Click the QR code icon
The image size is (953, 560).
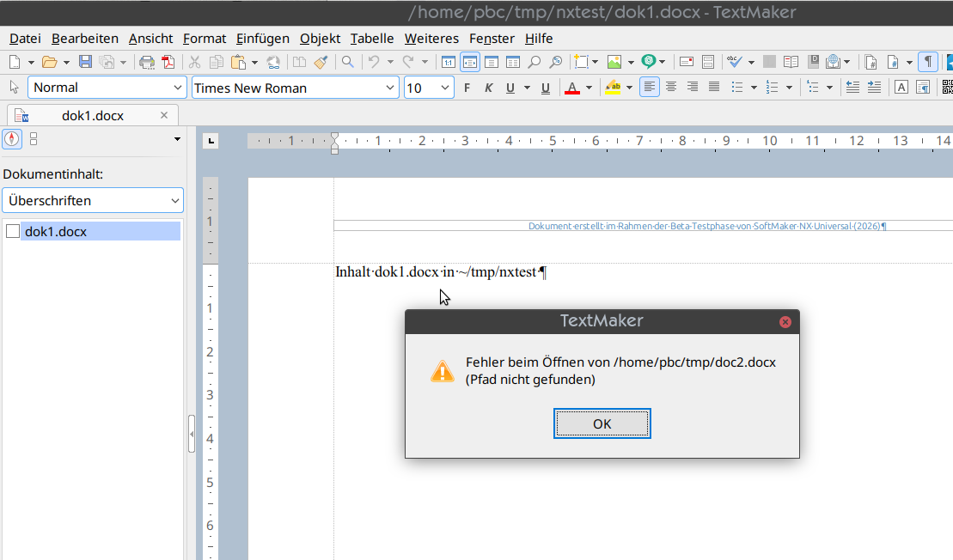coord(948,88)
